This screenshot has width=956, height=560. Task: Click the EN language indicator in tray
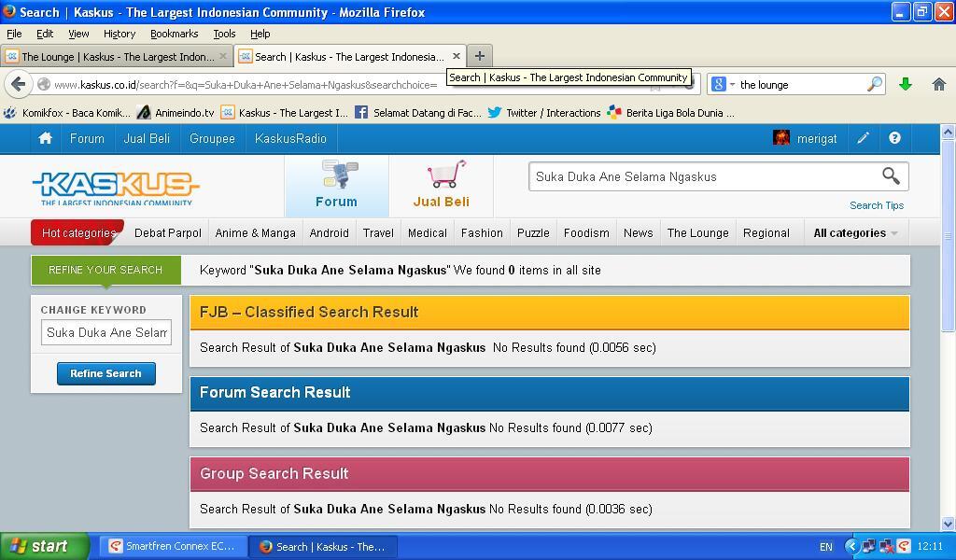click(x=825, y=547)
